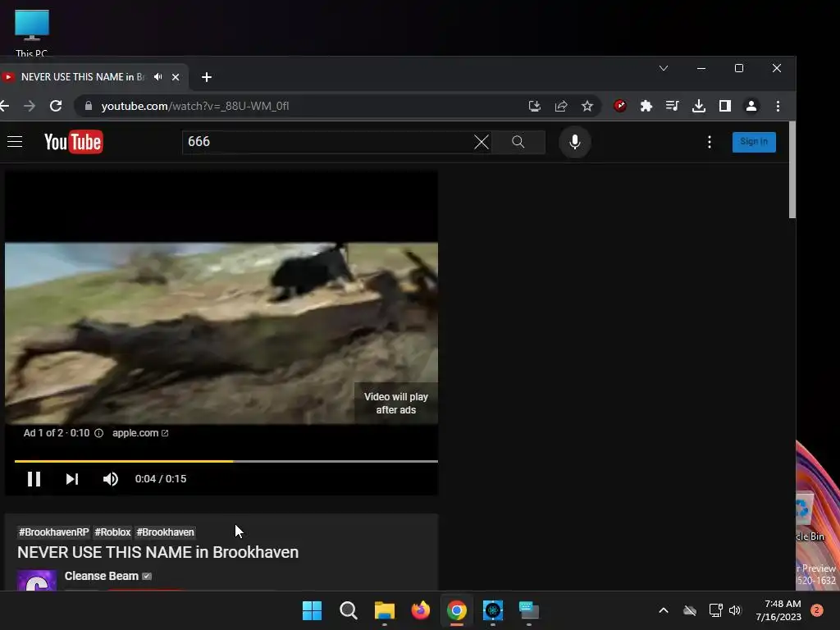Toggle the browser side panel
Viewport: 840px width, 630px height.
[725, 106]
